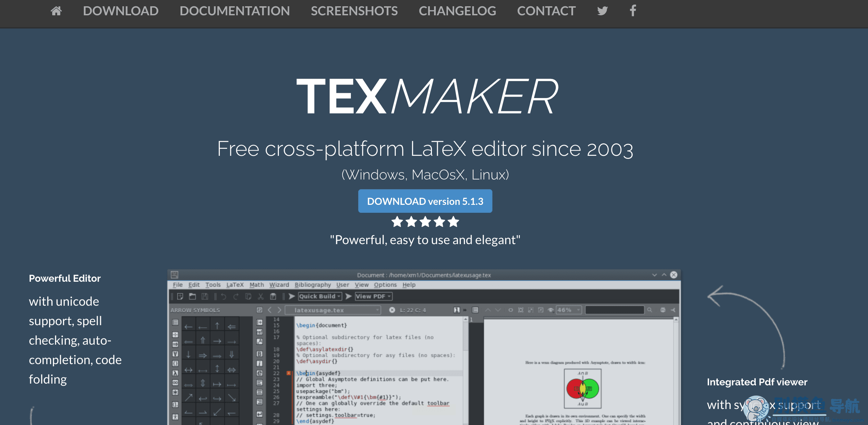Viewport: 868px width, 425px height.
Task: Click the print icon in PDF viewer
Action: click(x=663, y=310)
